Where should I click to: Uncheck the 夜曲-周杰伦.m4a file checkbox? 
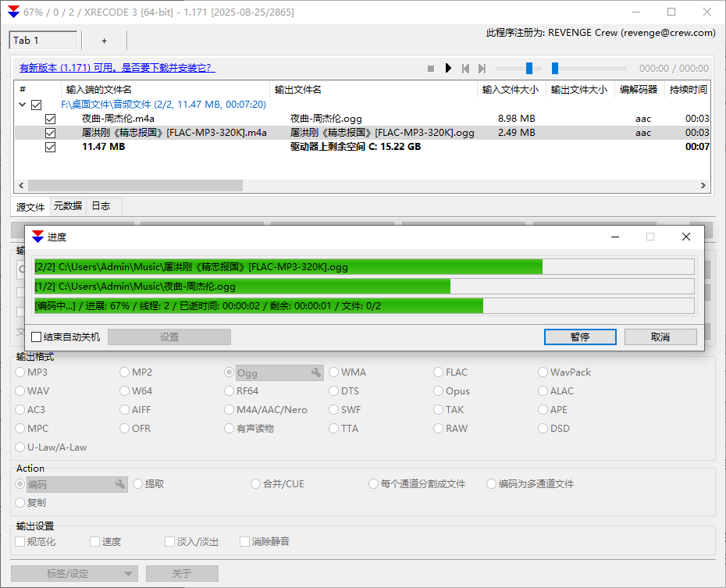pyautogui.click(x=50, y=119)
